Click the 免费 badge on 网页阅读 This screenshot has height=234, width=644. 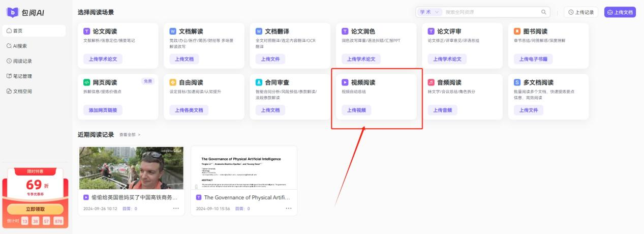pos(147,81)
